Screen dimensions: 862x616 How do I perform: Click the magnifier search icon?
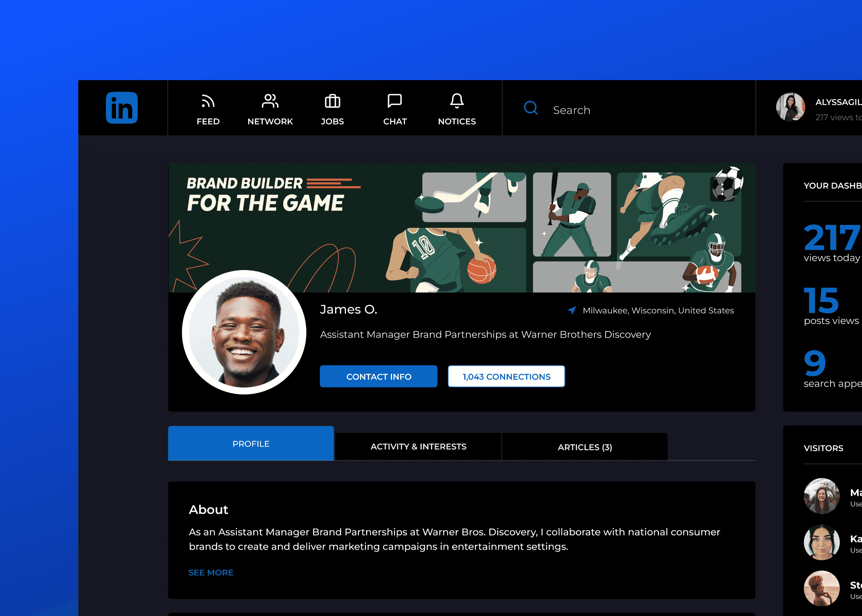pos(530,108)
